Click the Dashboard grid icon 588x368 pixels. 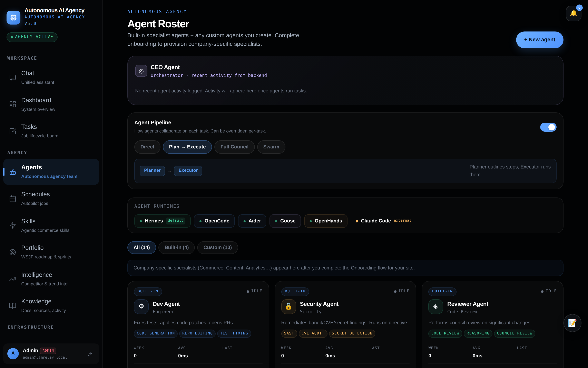[x=13, y=104]
